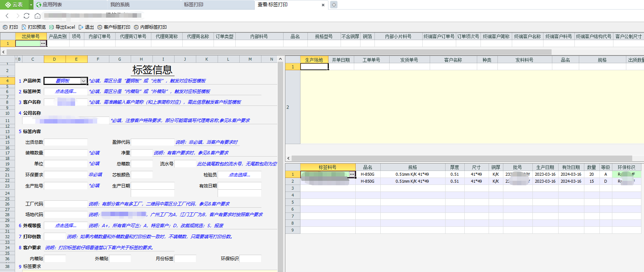Image resolution: width=644 pixels, height=272 pixels.
Task: Click the 云表 logo button
Action: tap(14, 5)
